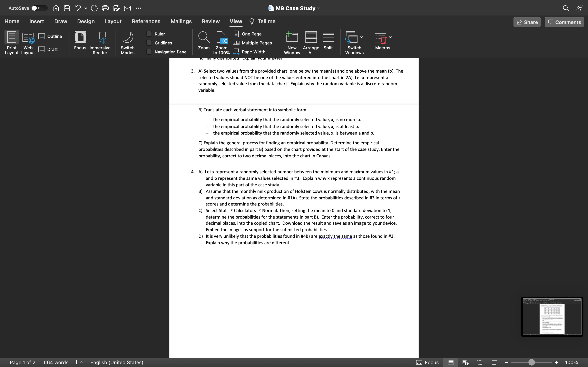Open the Comments panel

564,22
